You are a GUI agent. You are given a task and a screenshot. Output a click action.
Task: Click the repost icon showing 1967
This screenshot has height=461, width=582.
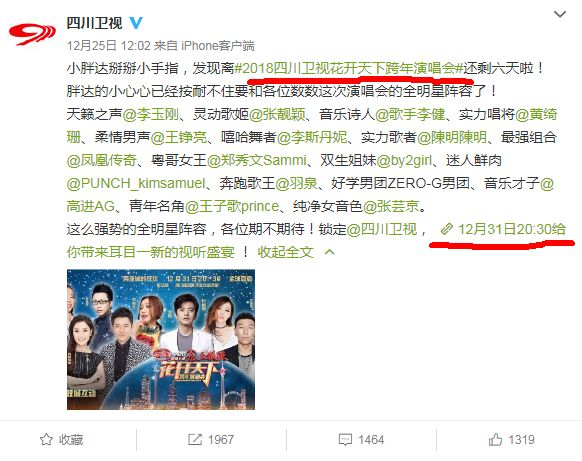[x=195, y=439]
